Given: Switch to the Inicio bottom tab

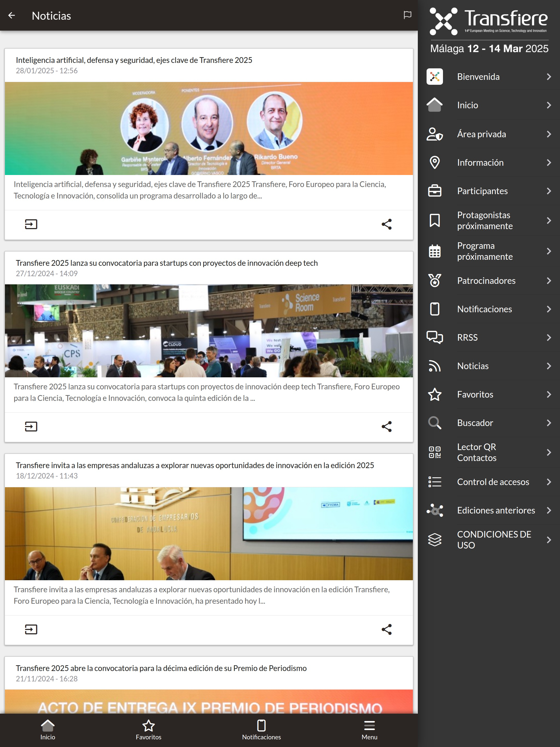Looking at the screenshot, I should pyautogui.click(x=48, y=730).
